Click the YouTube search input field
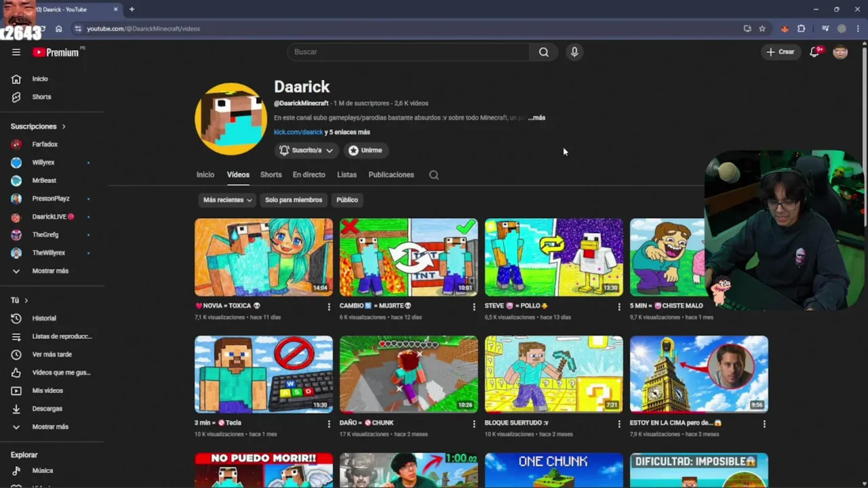This screenshot has height=488, width=868. coord(408,52)
